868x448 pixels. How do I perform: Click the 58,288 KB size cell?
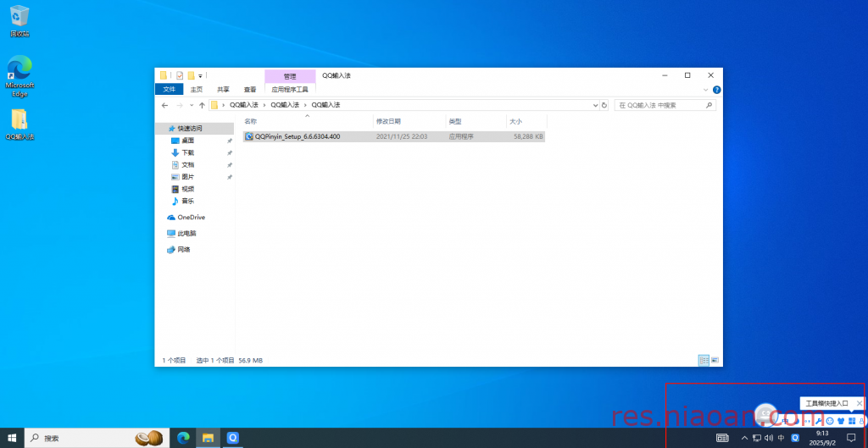click(528, 136)
